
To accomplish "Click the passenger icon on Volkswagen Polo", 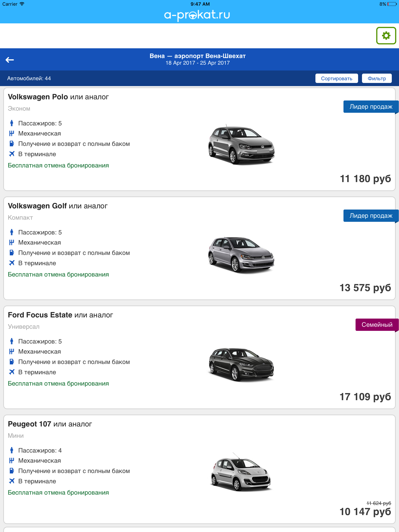I will point(11,123).
